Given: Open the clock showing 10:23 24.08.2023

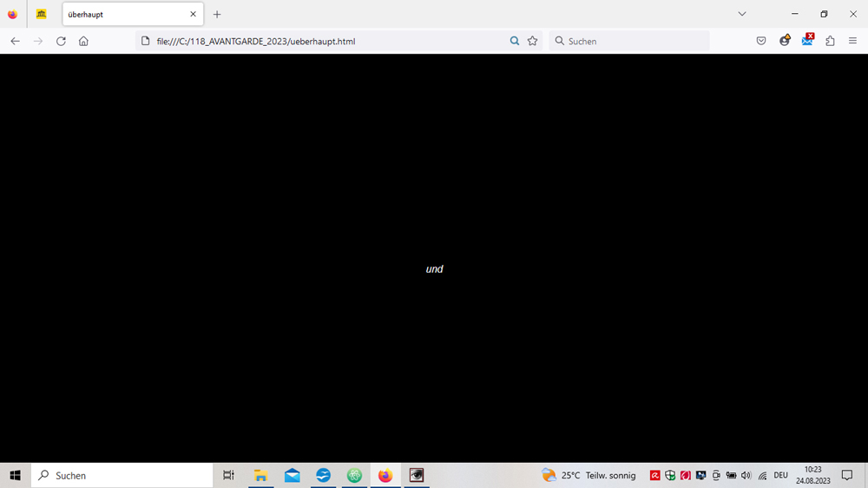Looking at the screenshot, I should pos(813,475).
